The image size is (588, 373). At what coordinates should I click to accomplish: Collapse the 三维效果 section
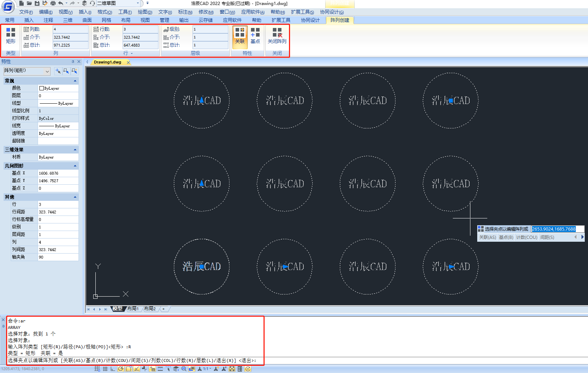click(x=75, y=150)
